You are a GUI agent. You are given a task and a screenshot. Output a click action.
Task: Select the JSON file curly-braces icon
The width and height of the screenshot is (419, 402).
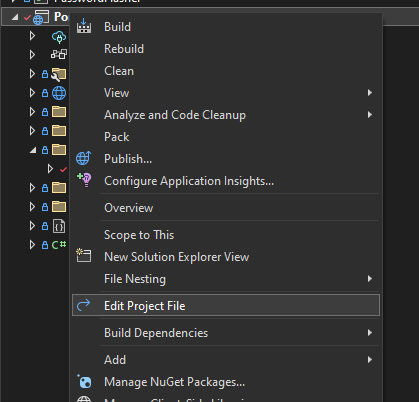pyautogui.click(x=59, y=226)
